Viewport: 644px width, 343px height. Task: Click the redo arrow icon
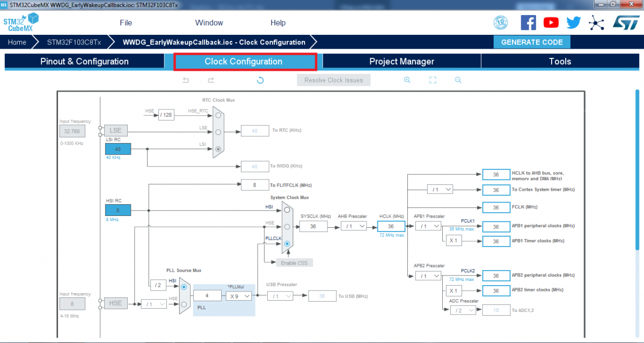211,80
